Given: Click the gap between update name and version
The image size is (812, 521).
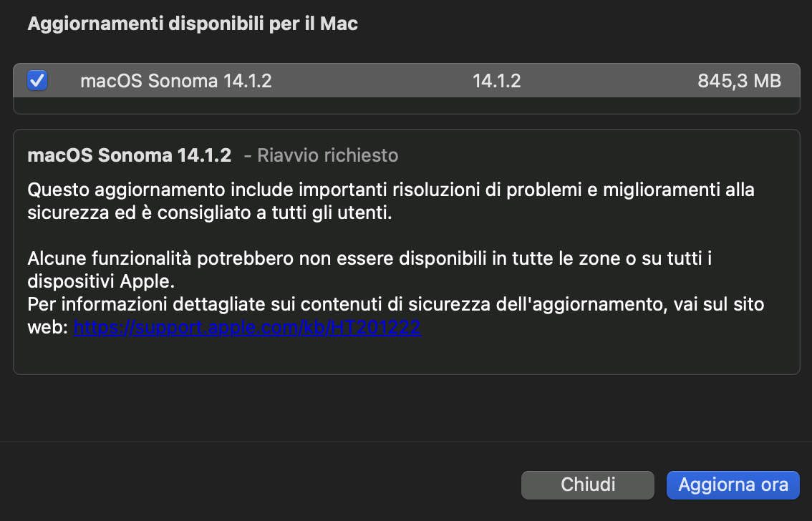Looking at the screenshot, I should pos(372,81).
